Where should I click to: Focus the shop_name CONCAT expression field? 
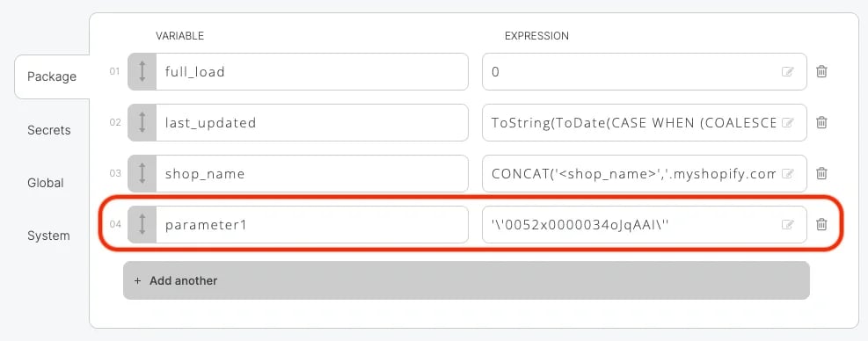(x=645, y=173)
